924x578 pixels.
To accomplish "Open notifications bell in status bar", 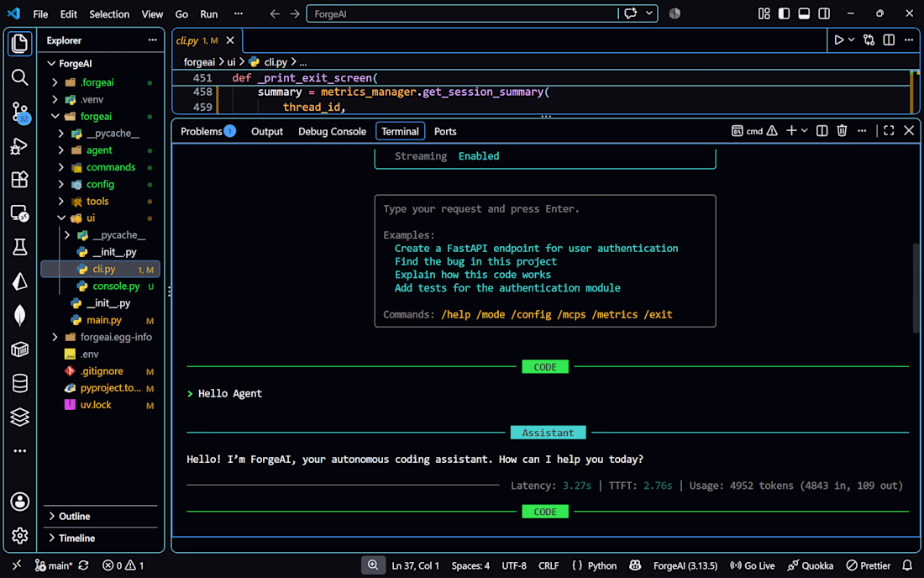I will 907,565.
